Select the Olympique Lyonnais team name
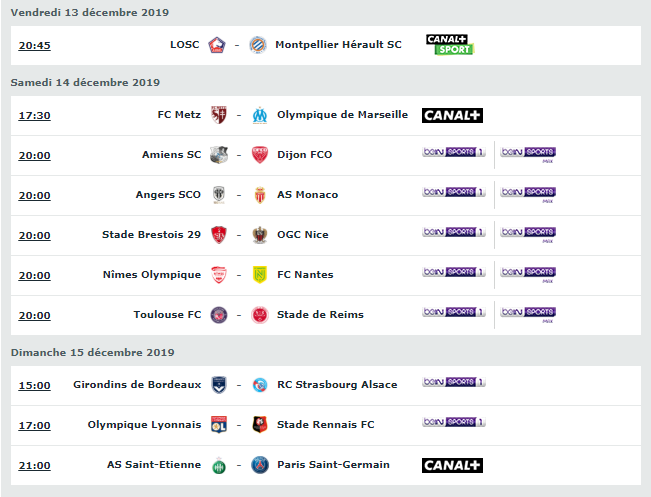 point(144,425)
